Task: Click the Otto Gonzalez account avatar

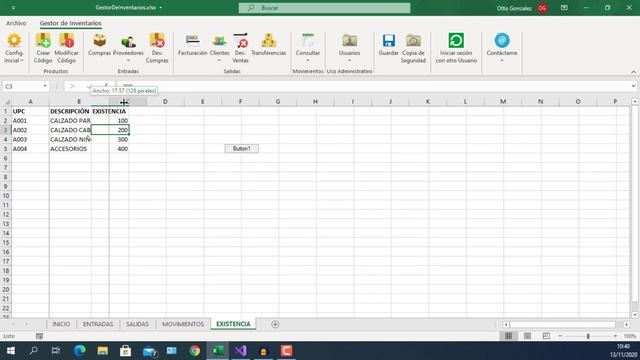Action: (x=542, y=8)
